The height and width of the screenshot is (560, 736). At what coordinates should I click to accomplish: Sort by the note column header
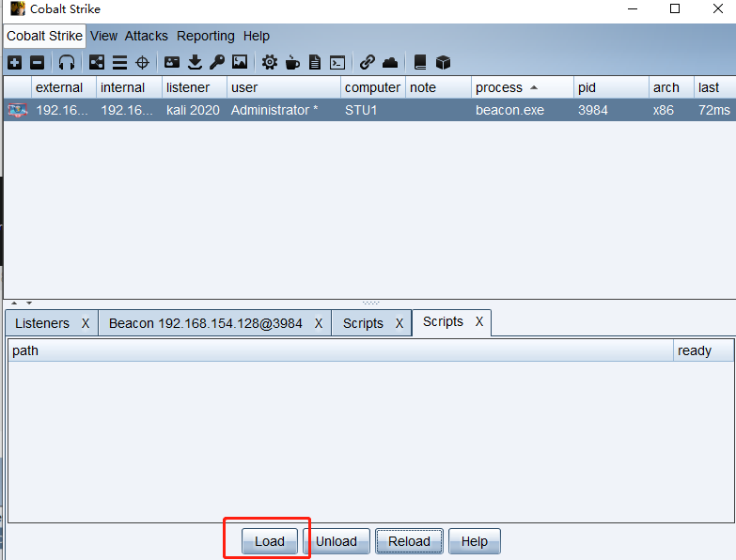pos(438,87)
